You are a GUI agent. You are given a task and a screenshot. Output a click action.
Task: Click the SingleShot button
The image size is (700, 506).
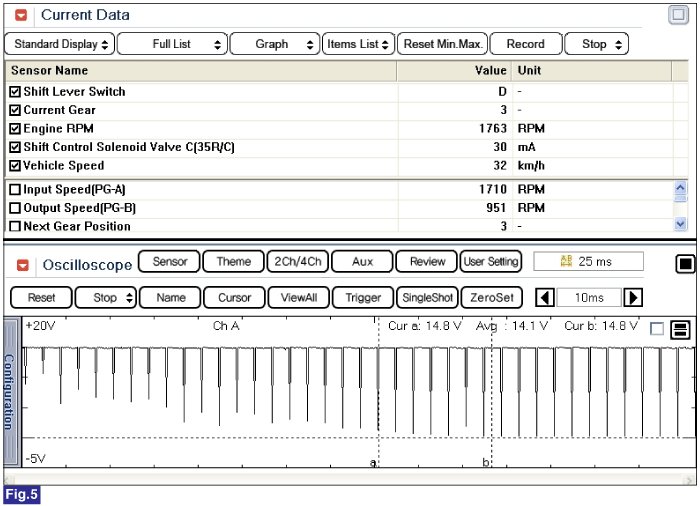click(427, 297)
